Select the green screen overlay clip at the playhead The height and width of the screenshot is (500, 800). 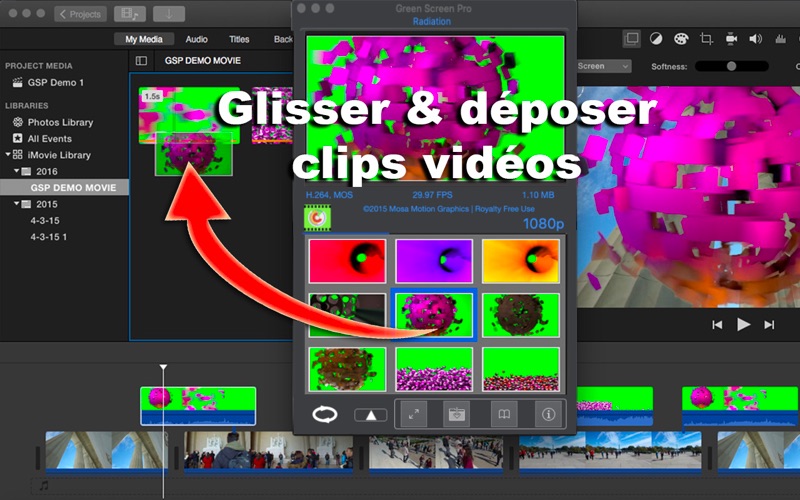[x=198, y=406]
